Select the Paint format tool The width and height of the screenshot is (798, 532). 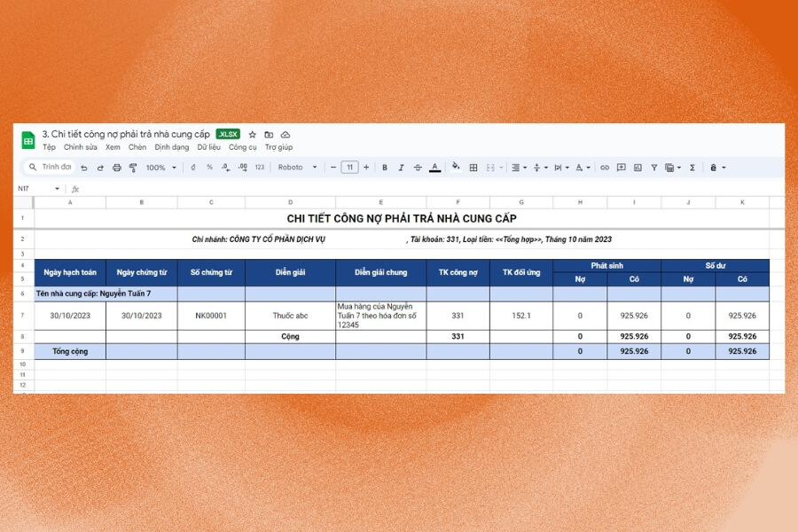pos(133,168)
